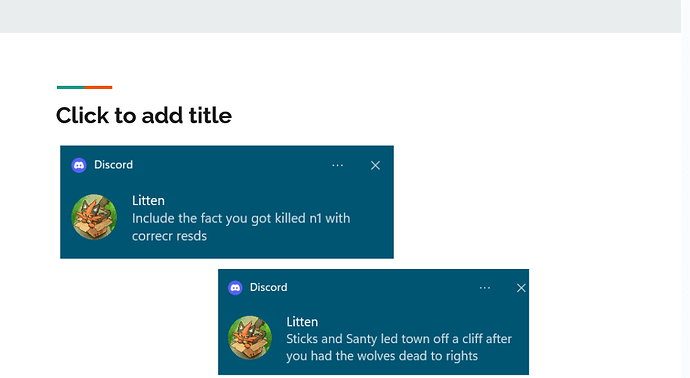The height and width of the screenshot is (378, 690).
Task: Close the 'Sticks and Santy' Discord notification
Action: pyautogui.click(x=521, y=288)
